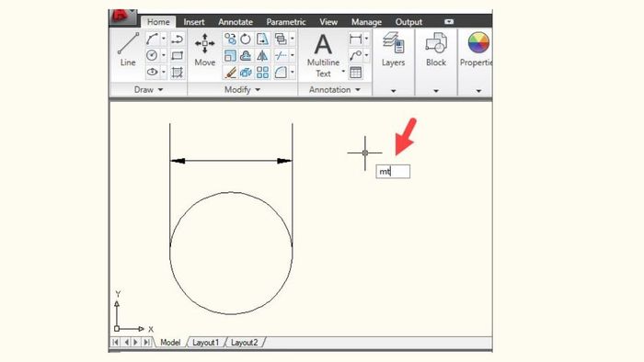Screen dimensions: 644x362
Task: Choose the Array tool icon
Action: (x=262, y=73)
